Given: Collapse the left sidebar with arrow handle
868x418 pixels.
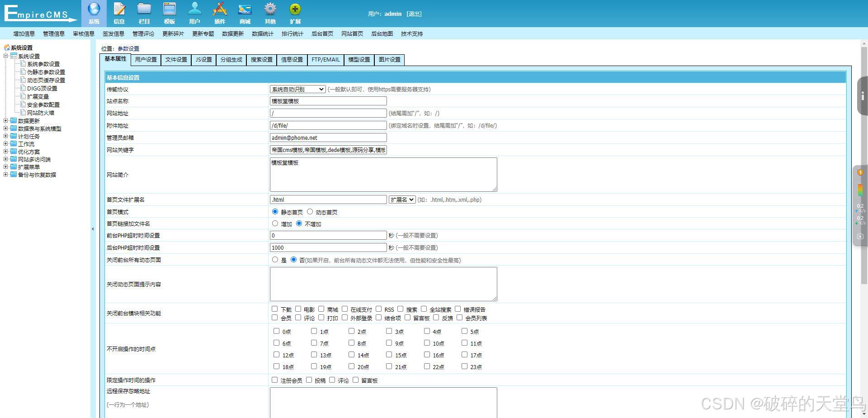Looking at the screenshot, I should [93, 229].
